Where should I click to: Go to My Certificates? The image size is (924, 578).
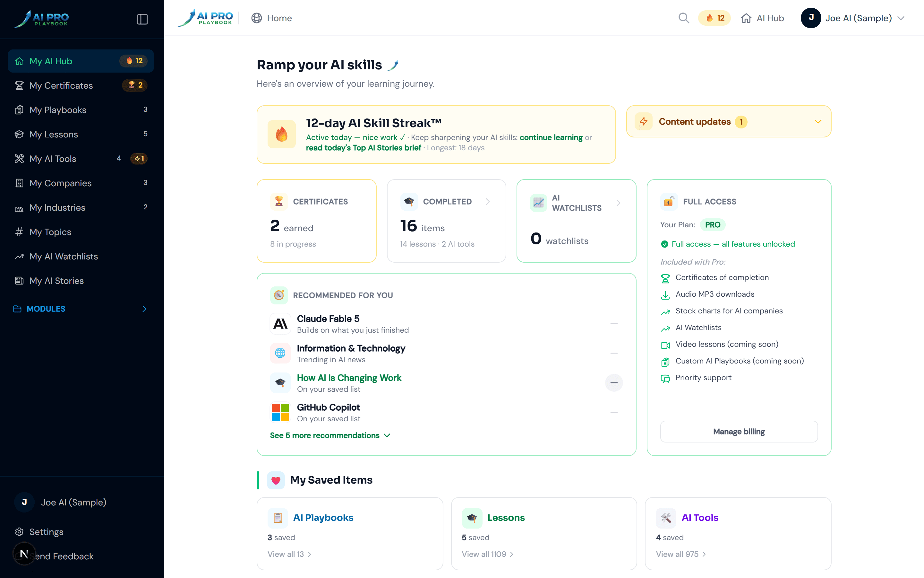81,85
